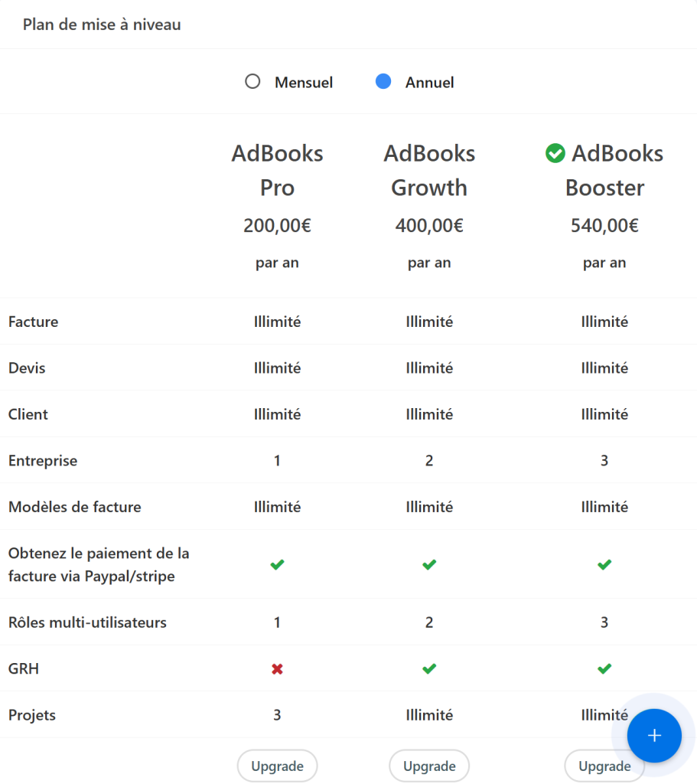Screen dimensions: 697x784
Task: Click Paypal/stripe checkmark in AdBooks Pro column
Action: 277,565
